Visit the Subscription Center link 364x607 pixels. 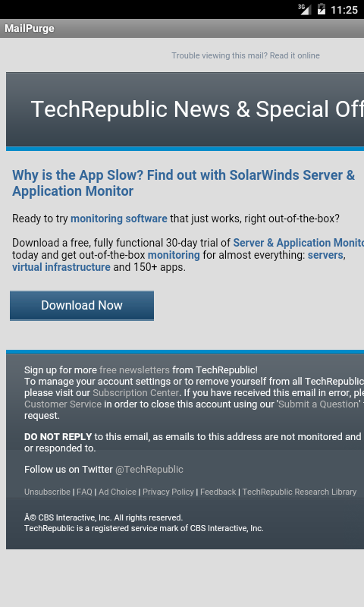pyautogui.click(x=136, y=392)
